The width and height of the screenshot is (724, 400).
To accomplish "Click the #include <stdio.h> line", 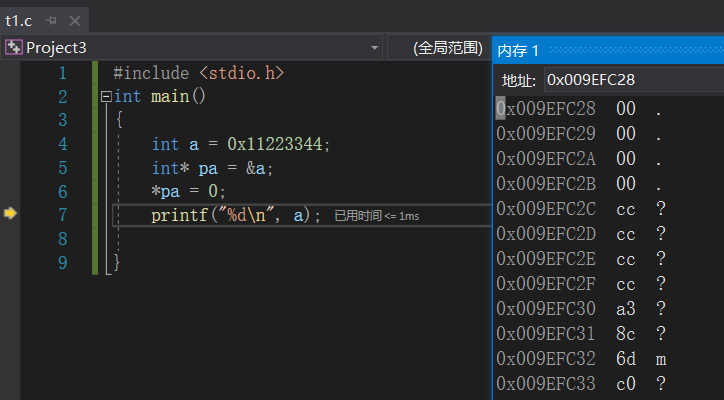I will coord(199,73).
